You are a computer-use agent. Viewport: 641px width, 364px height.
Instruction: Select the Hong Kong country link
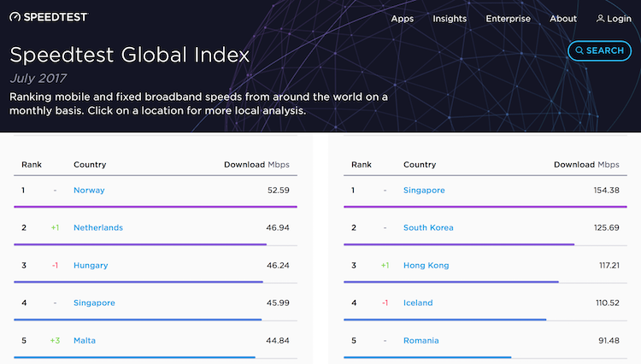pos(426,266)
